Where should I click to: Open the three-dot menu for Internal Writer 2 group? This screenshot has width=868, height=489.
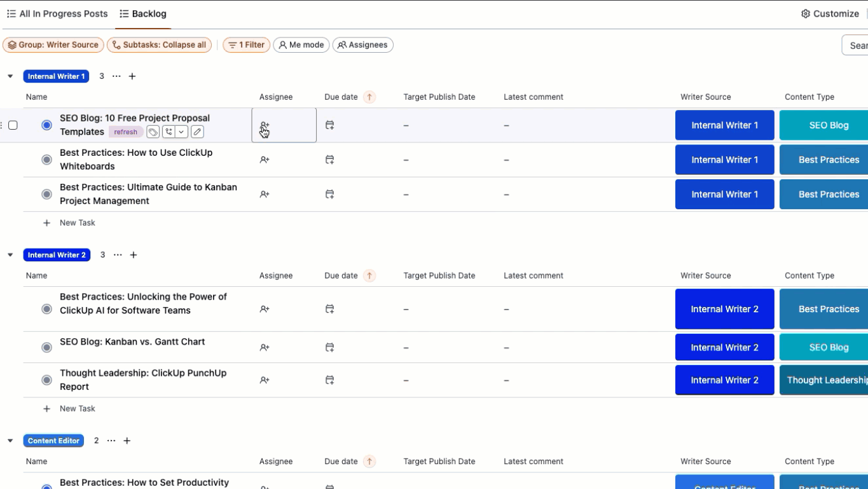point(118,255)
